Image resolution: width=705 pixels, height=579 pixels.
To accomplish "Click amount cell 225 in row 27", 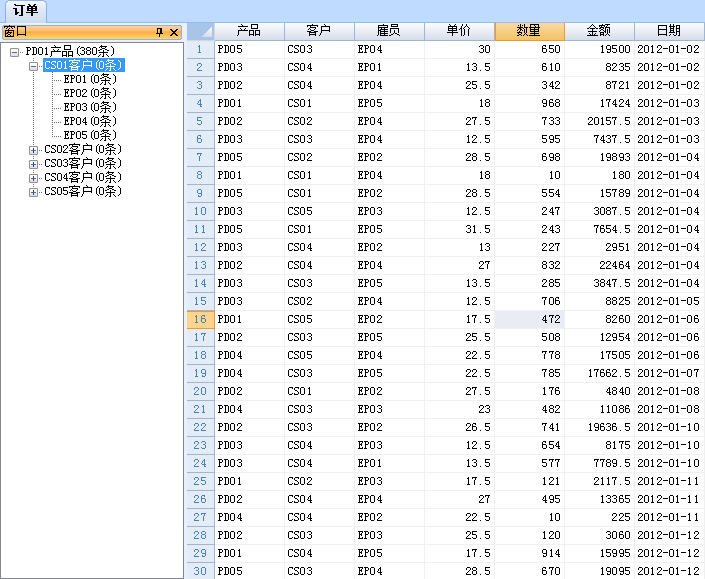I will pos(599,517).
